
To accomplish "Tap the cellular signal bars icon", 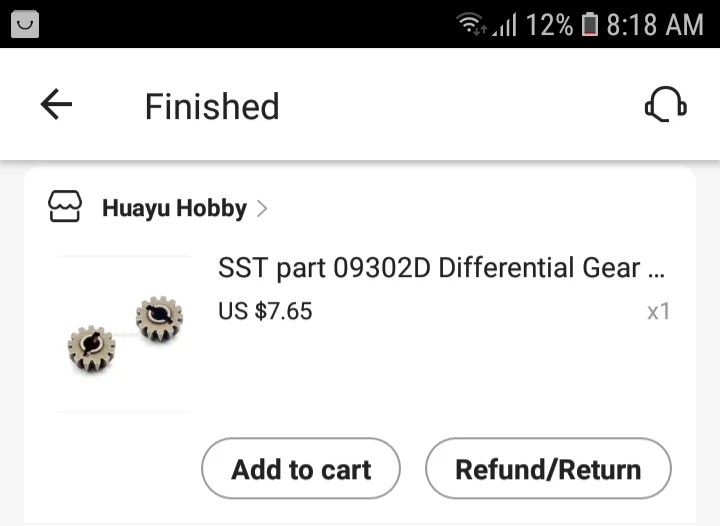I will tap(504, 24).
